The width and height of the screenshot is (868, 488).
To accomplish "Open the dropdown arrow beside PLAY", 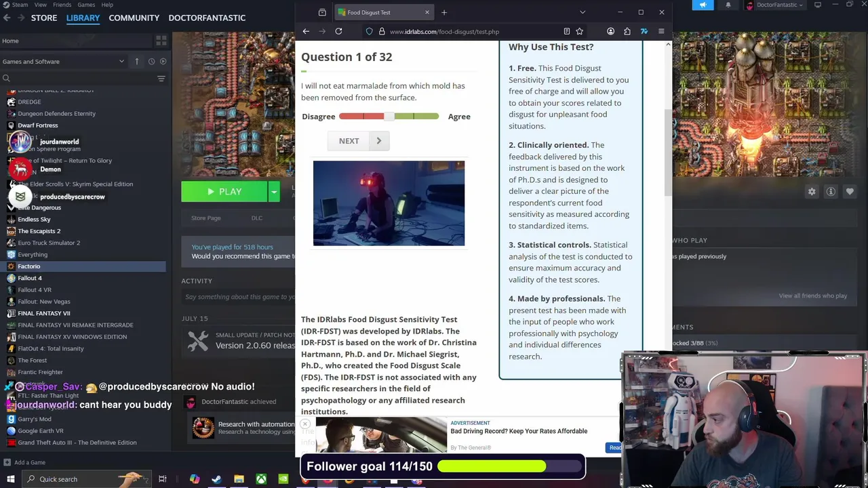I will pyautogui.click(x=274, y=192).
